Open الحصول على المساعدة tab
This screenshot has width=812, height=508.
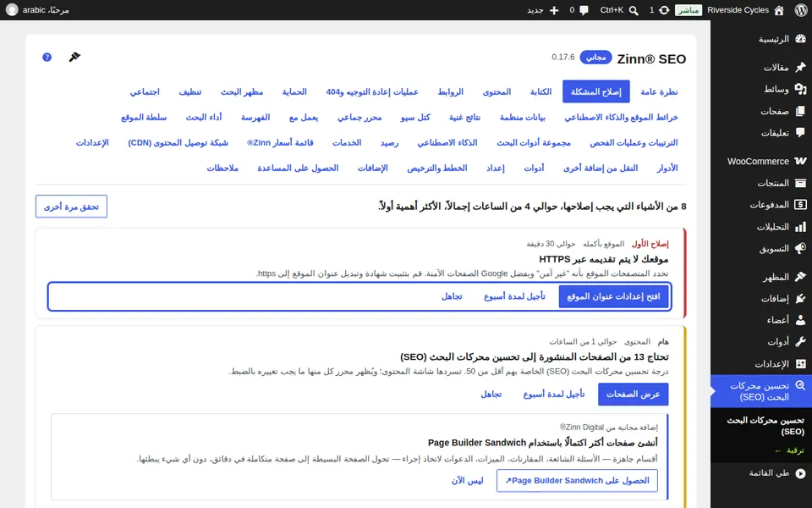tap(298, 168)
